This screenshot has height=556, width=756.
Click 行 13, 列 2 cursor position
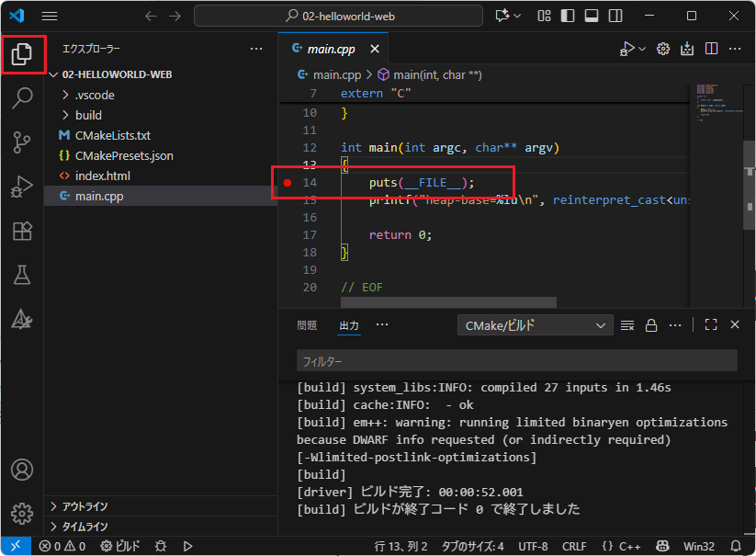coord(401,547)
